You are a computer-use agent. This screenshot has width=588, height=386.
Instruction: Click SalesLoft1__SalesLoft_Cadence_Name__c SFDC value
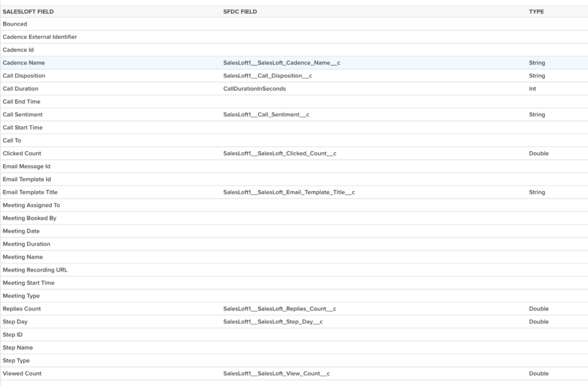pos(281,62)
